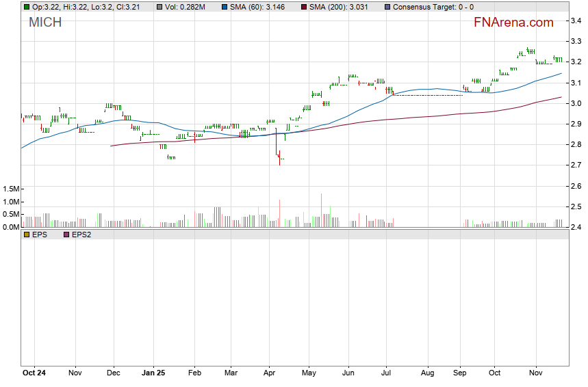
Task: Click the 2.4 price axis label
Action: (x=576, y=227)
